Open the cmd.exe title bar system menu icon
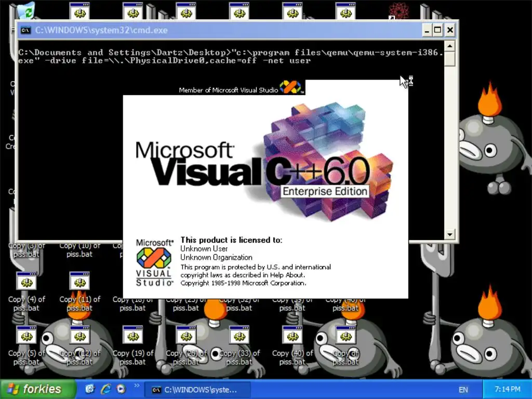Image resolution: width=532 pixels, height=399 pixels. click(x=26, y=30)
